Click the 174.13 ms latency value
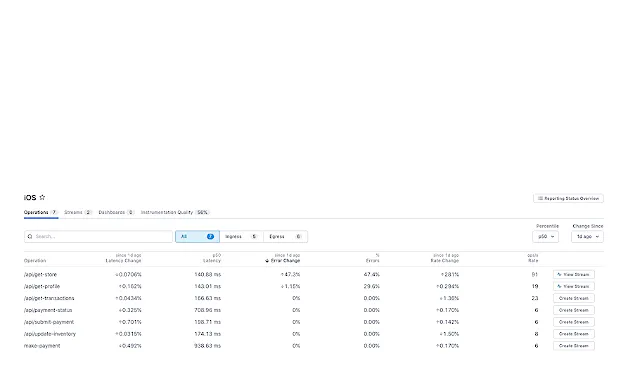 coord(208,334)
